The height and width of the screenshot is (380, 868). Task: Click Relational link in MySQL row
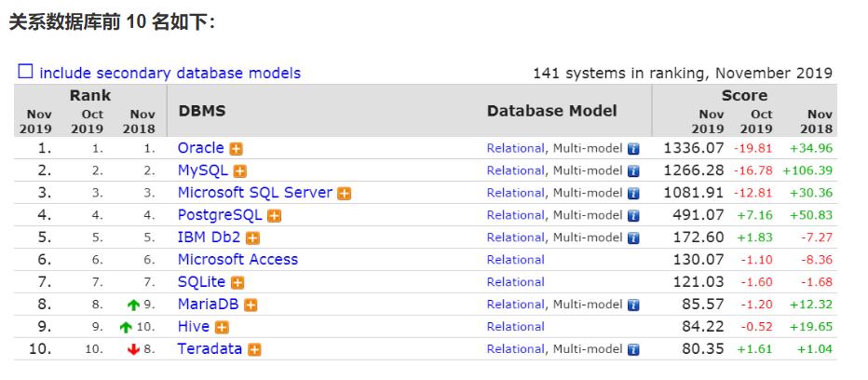tap(515, 170)
